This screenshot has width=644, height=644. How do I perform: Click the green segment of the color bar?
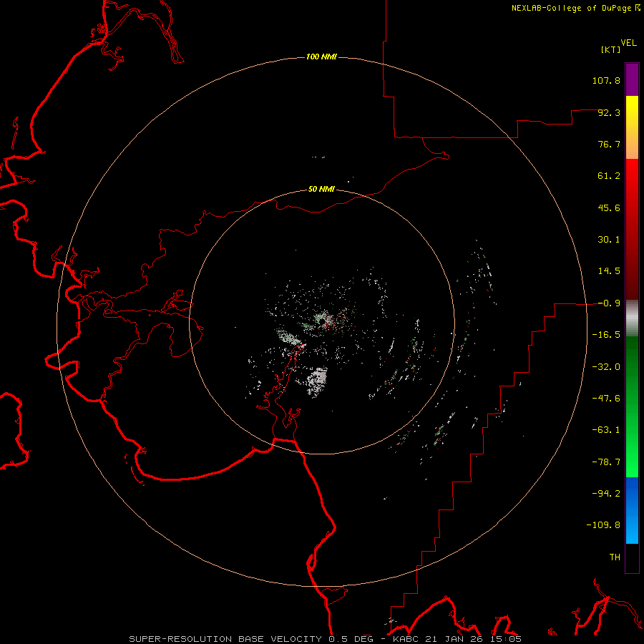pyautogui.click(x=632, y=406)
